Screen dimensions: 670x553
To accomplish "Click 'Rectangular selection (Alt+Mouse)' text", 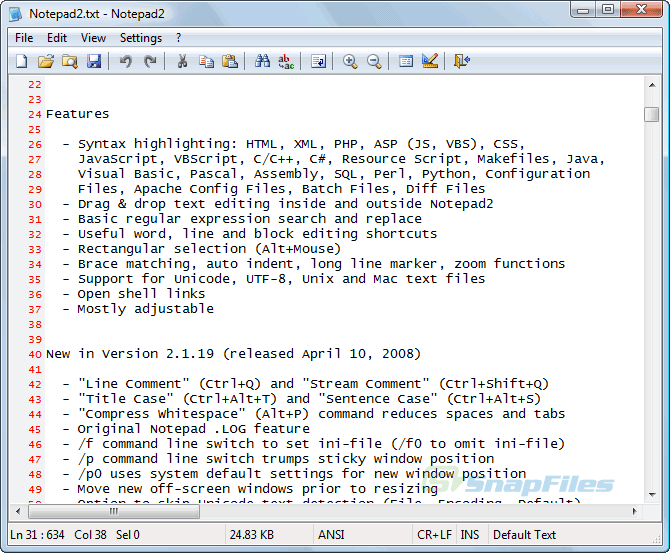I will (x=209, y=249).
